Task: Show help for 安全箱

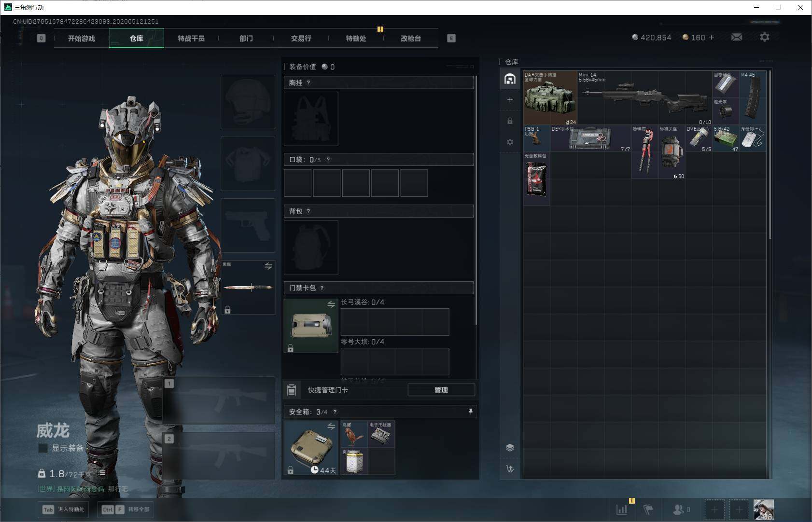Action: point(335,412)
